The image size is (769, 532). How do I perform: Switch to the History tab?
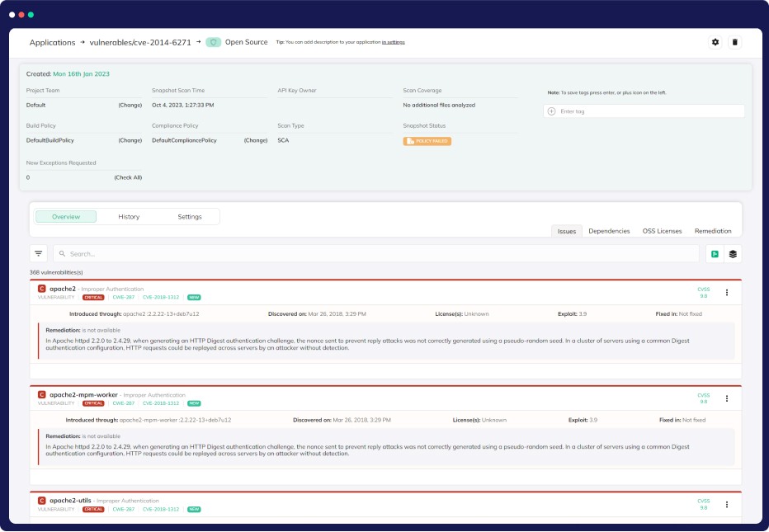pos(129,217)
